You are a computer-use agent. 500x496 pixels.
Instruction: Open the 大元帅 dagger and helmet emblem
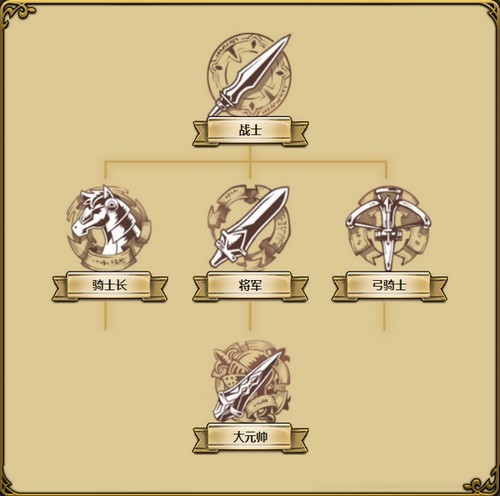coord(251,383)
